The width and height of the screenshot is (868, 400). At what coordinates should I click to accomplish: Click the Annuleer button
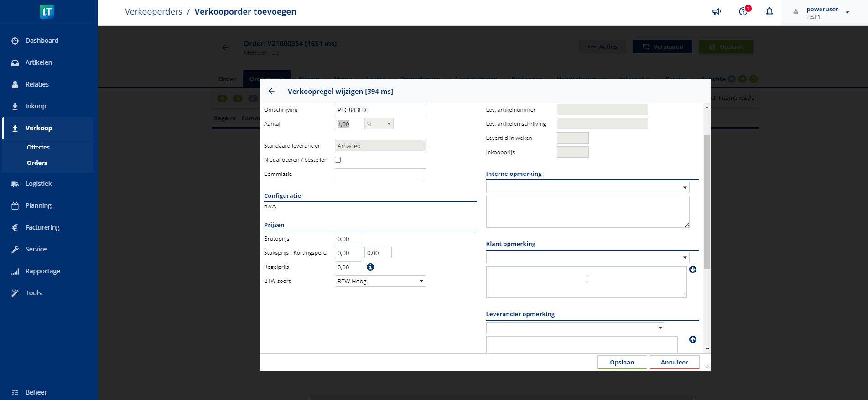(674, 362)
